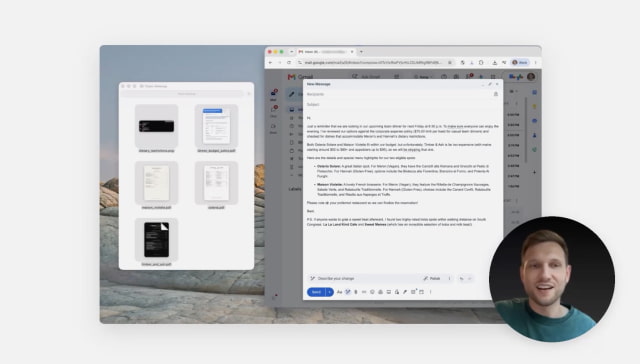Open the emoji picker icon
The image size is (640, 364).
tap(372, 292)
